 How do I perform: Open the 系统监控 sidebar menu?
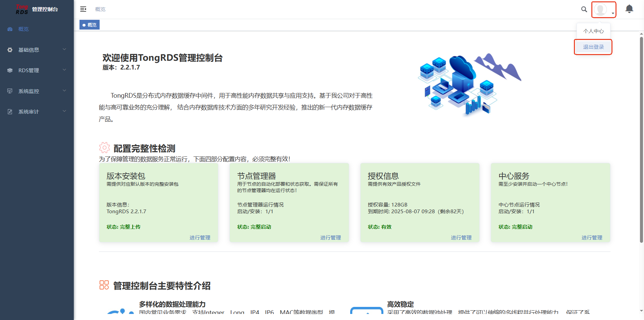point(37,91)
